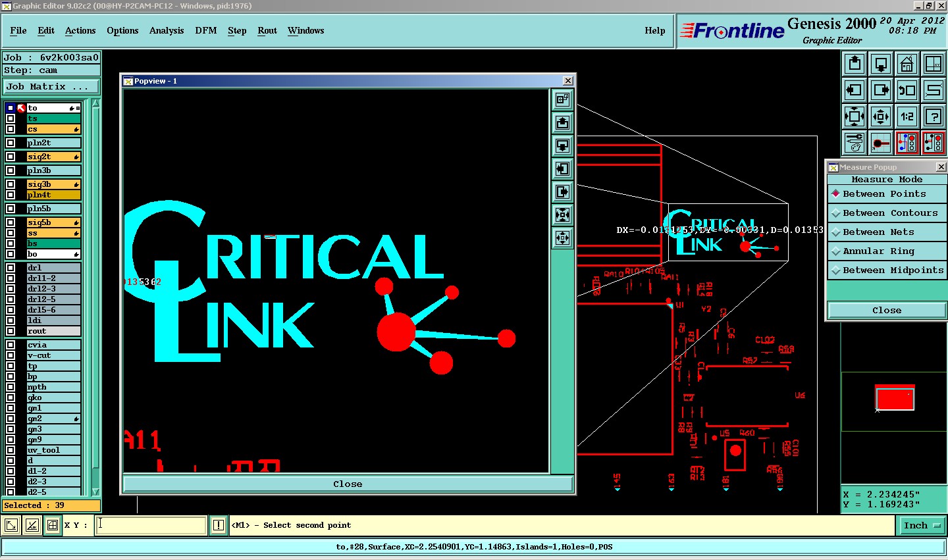The width and height of the screenshot is (948, 560).
Task: Toggle checkbox for layer cs
Action: click(11, 129)
